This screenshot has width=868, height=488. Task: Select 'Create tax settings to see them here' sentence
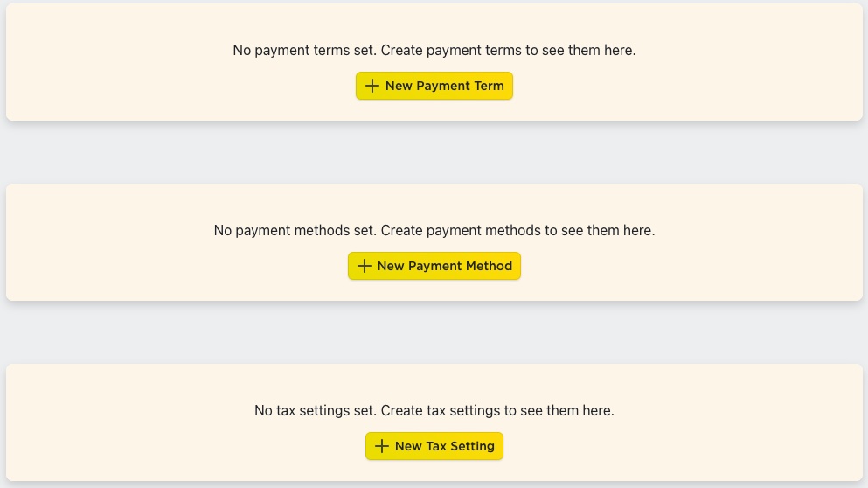[x=497, y=410]
